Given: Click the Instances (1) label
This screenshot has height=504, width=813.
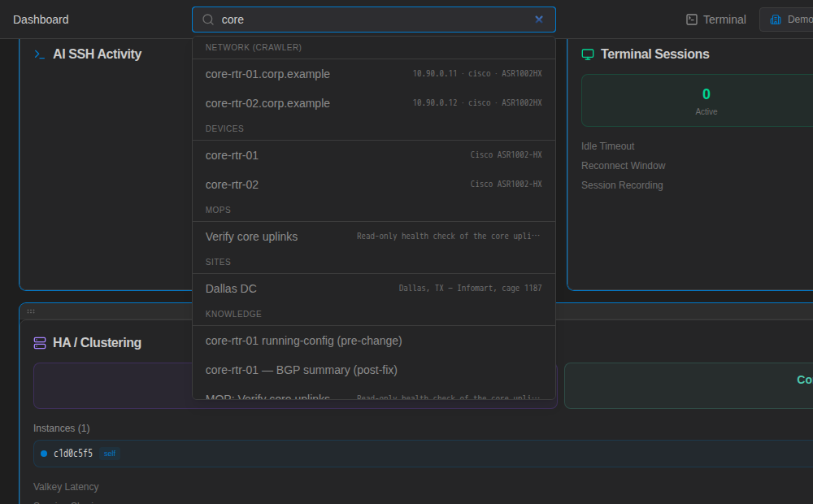Looking at the screenshot, I should click(x=62, y=428).
